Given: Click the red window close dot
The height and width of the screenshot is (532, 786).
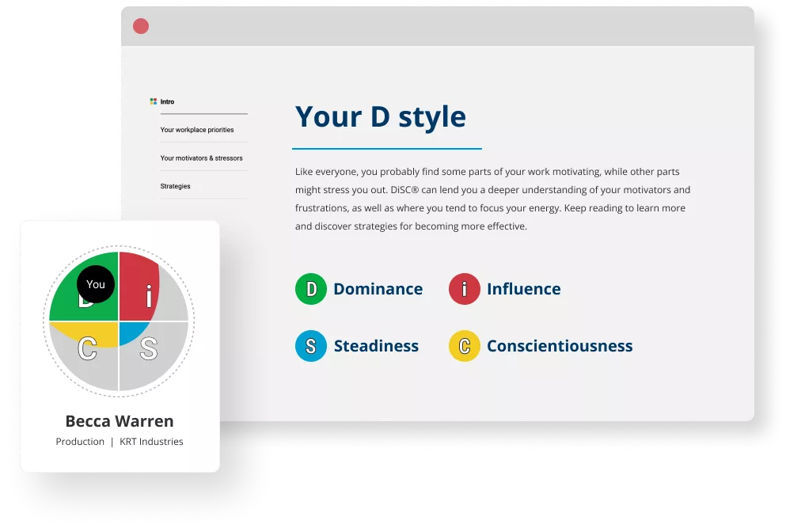Looking at the screenshot, I should (x=141, y=26).
